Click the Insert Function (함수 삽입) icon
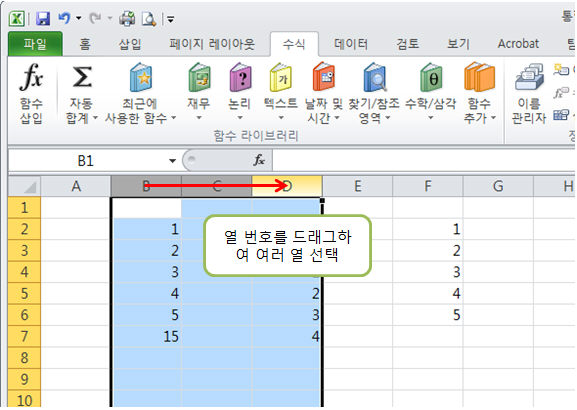Image resolution: width=577 pixels, height=410 pixels. pos(31,77)
